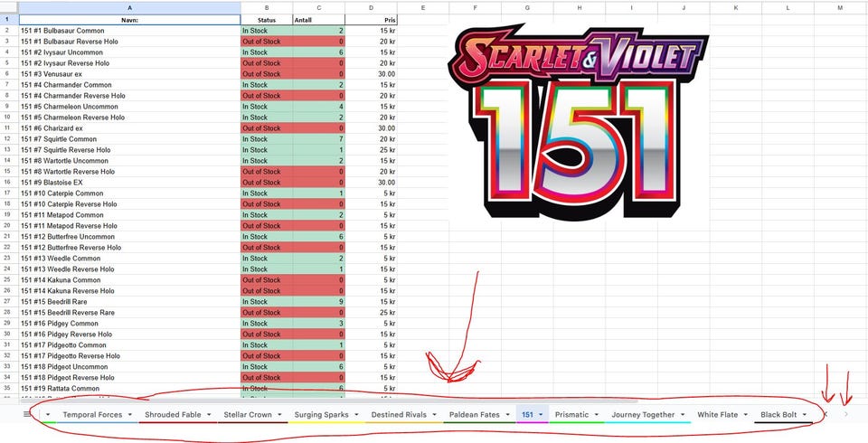The height and width of the screenshot is (443, 868).
Task: Select cell '151 #7 Squirtle Common'
Action: point(129,139)
